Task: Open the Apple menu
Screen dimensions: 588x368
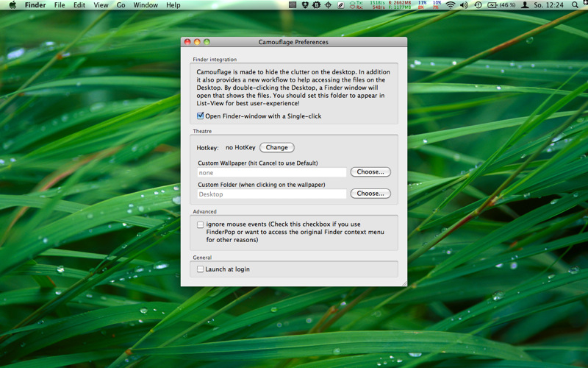Action: click(12, 5)
